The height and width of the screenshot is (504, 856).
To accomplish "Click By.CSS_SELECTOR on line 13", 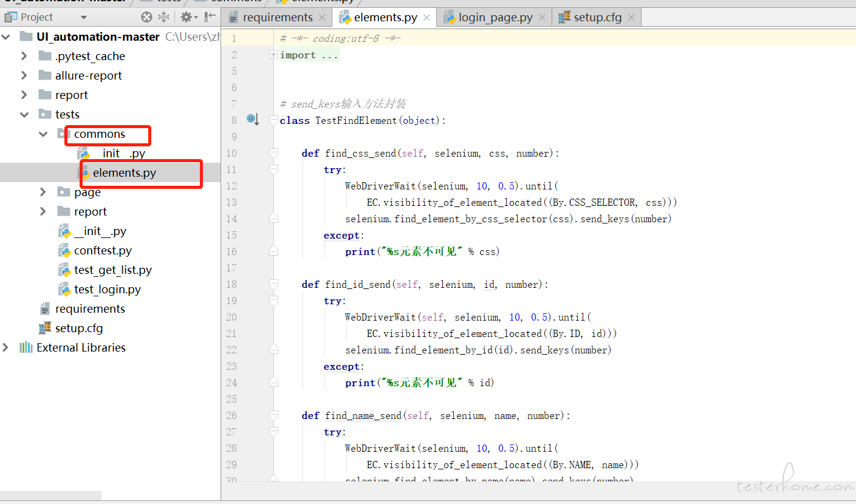I will tap(595, 202).
